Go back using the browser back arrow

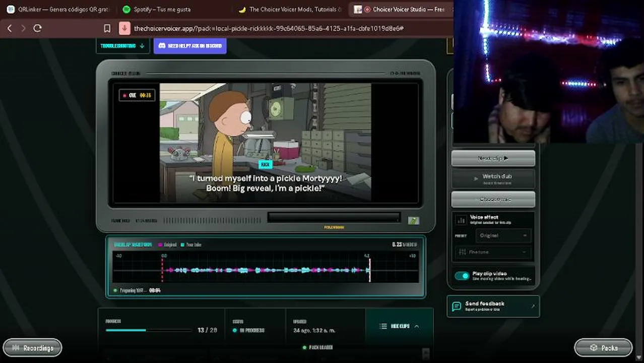point(9,28)
